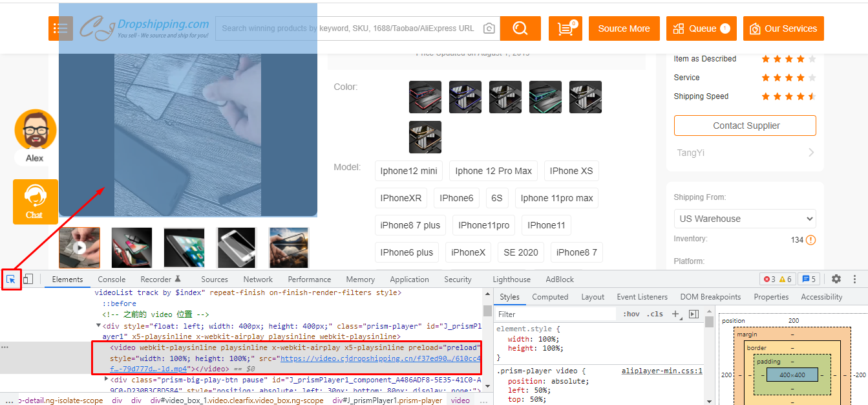
Task: Toggle the :hov element state button
Action: (631, 314)
